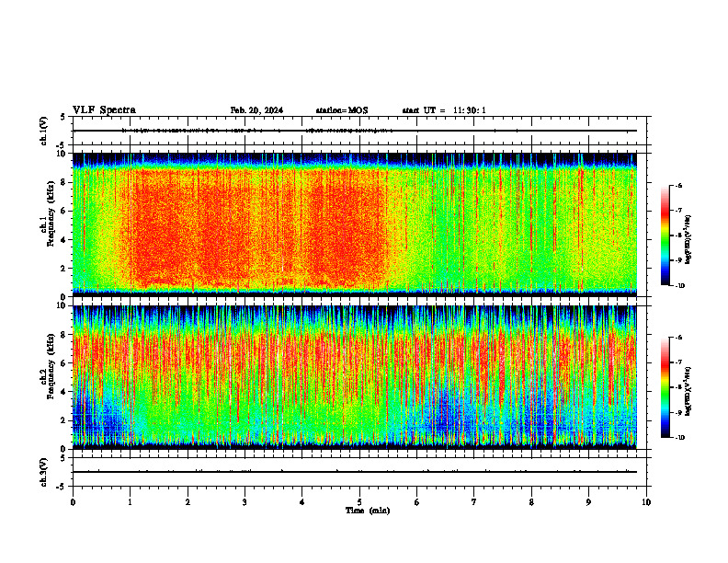Click time axis tick label '9'
This screenshot has width=728, height=563.
pyautogui.click(x=588, y=502)
